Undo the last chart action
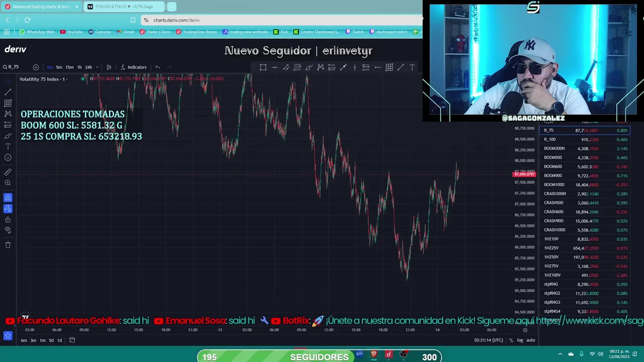 (x=157, y=67)
